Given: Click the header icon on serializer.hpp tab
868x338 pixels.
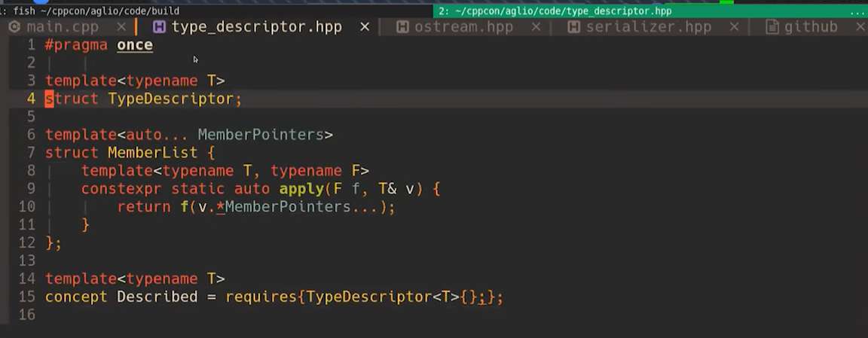Looking at the screenshot, I should (x=573, y=27).
